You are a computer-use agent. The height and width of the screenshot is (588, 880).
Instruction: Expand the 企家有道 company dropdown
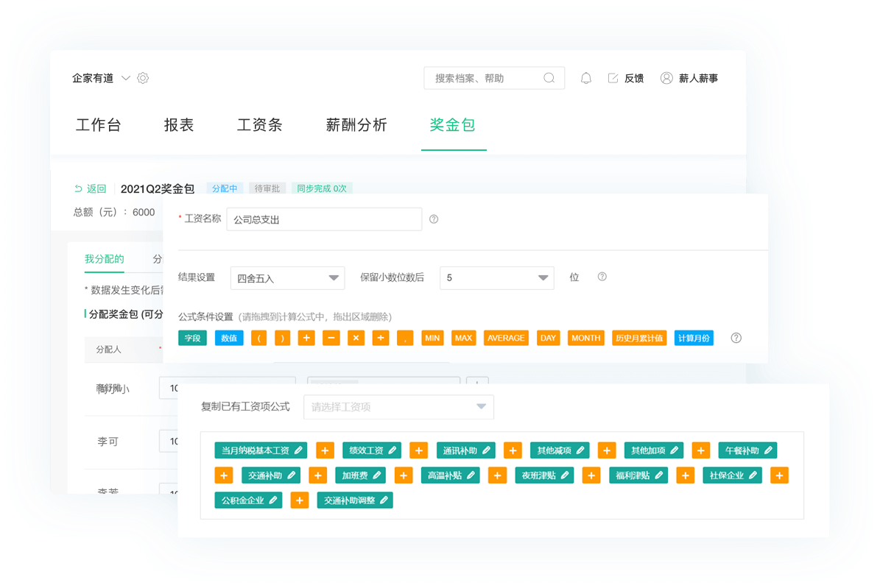click(126, 78)
